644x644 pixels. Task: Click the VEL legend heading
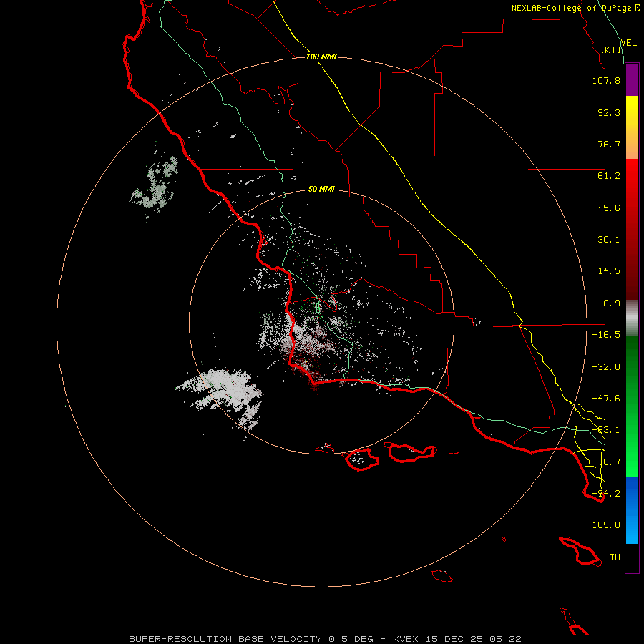(x=628, y=43)
